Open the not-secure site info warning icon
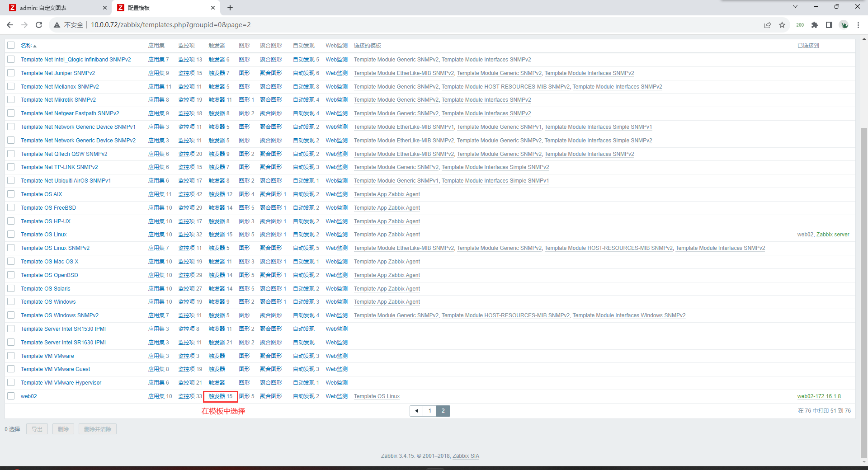Screen dimensions: 868x470 point(57,25)
